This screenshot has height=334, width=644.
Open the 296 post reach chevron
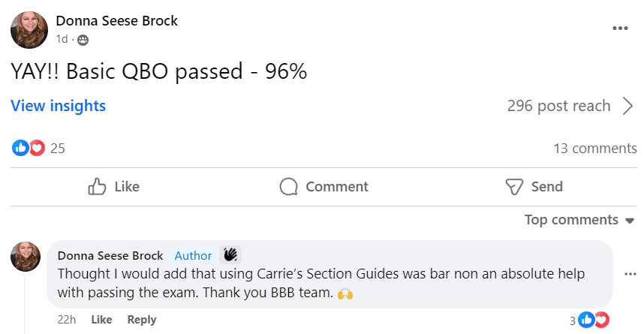click(x=628, y=106)
